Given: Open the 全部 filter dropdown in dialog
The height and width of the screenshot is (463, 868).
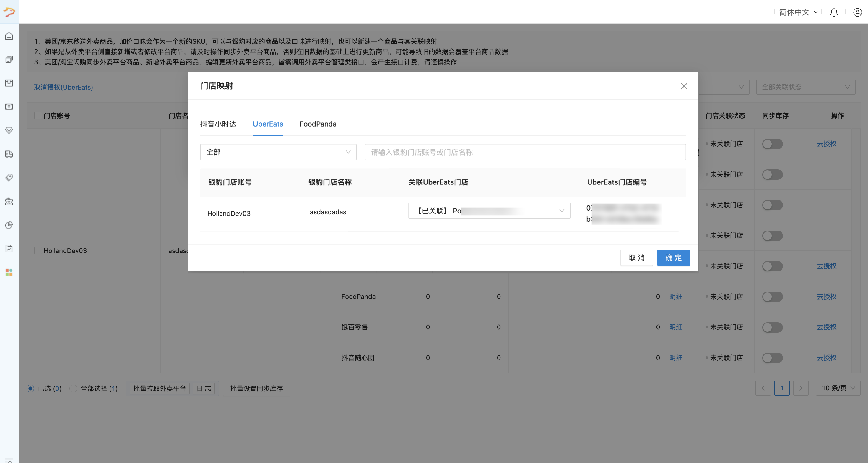Looking at the screenshot, I should tap(278, 152).
